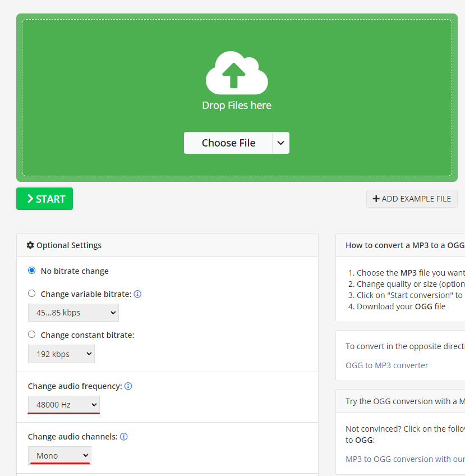Select the No bitrate change option

(31, 270)
